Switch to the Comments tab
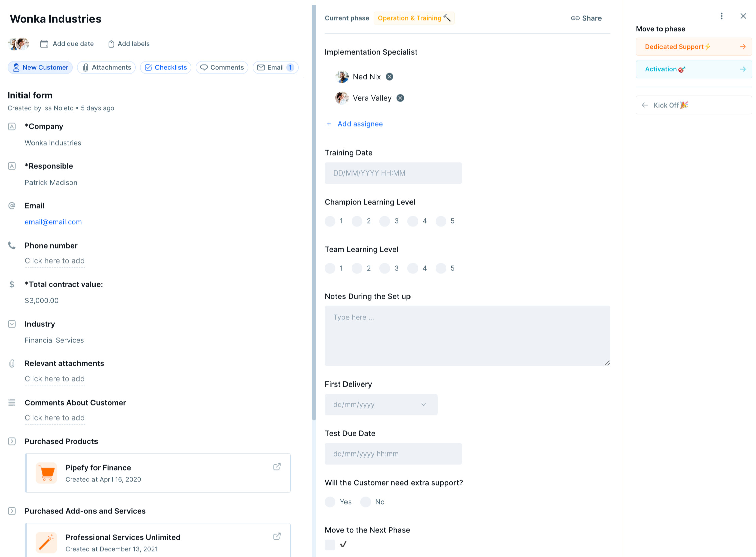Screen dimensions: 756x557 222,67
